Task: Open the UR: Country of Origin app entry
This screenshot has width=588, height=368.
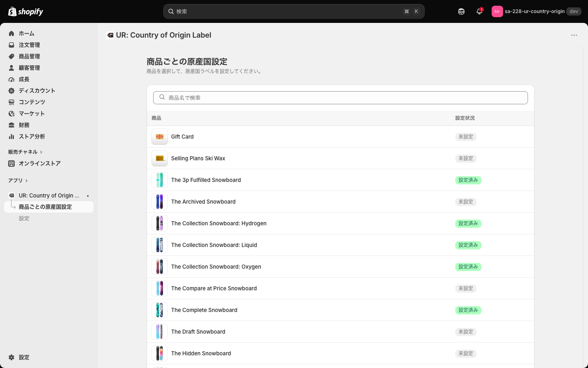Action: click(x=49, y=195)
